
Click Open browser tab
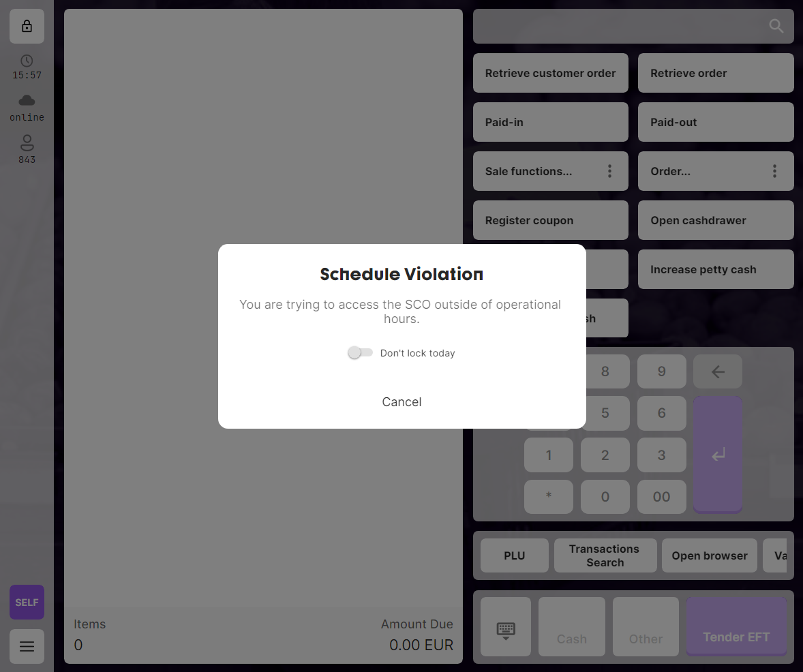tap(710, 555)
